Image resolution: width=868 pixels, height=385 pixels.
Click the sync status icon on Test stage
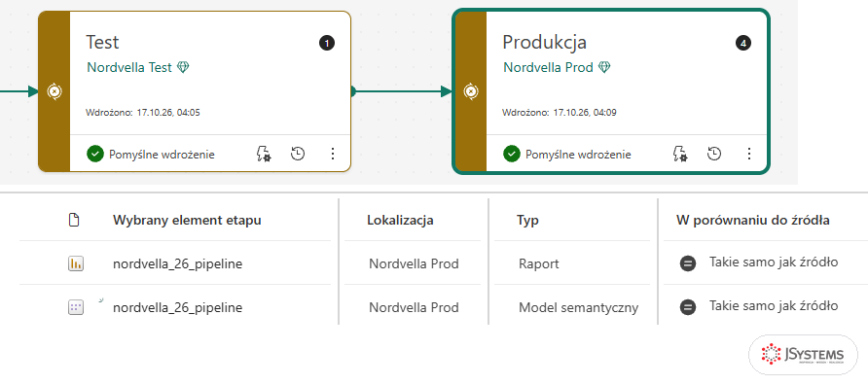54,91
